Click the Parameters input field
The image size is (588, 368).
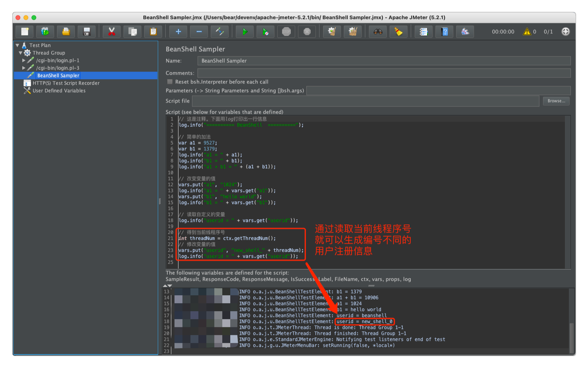(439, 90)
